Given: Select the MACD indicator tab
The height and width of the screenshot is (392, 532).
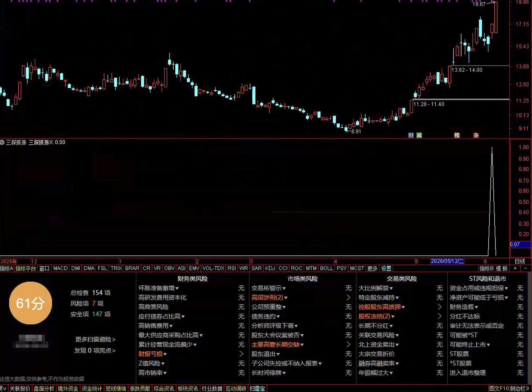Looking at the screenshot, I should pos(60,268).
